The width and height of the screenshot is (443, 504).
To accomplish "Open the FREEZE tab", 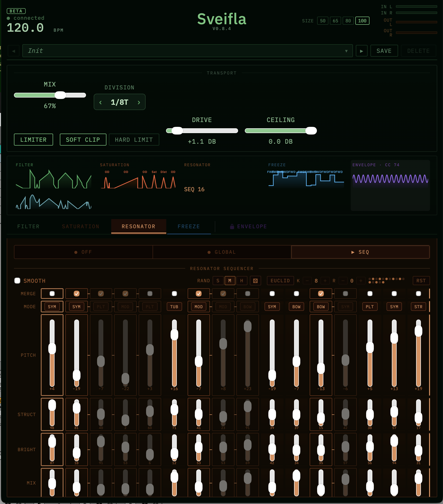I will coord(189,226).
